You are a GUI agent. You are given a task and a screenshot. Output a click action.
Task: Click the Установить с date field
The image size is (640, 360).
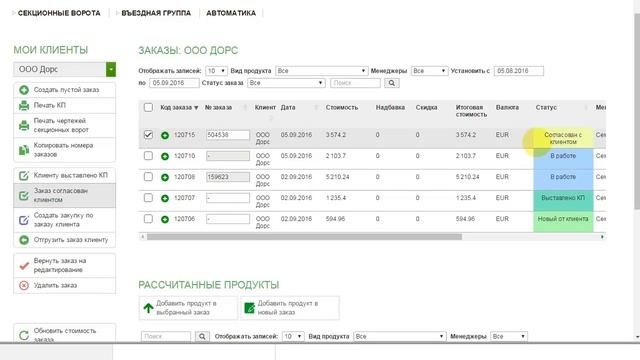pos(518,71)
